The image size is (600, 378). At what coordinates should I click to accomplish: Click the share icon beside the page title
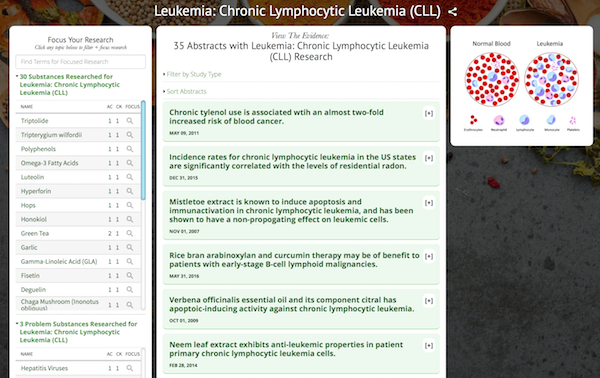[453, 12]
